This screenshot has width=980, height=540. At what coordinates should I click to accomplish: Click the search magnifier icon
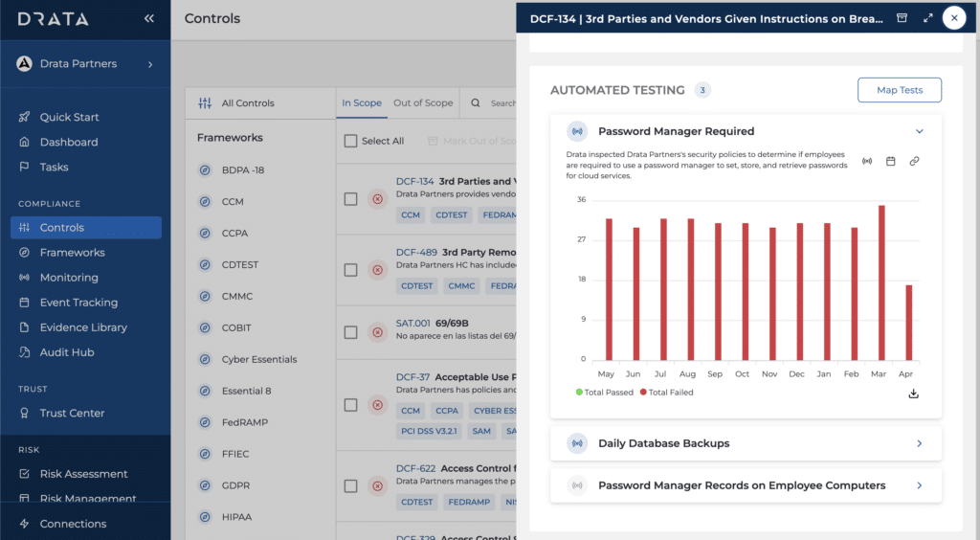pos(476,103)
